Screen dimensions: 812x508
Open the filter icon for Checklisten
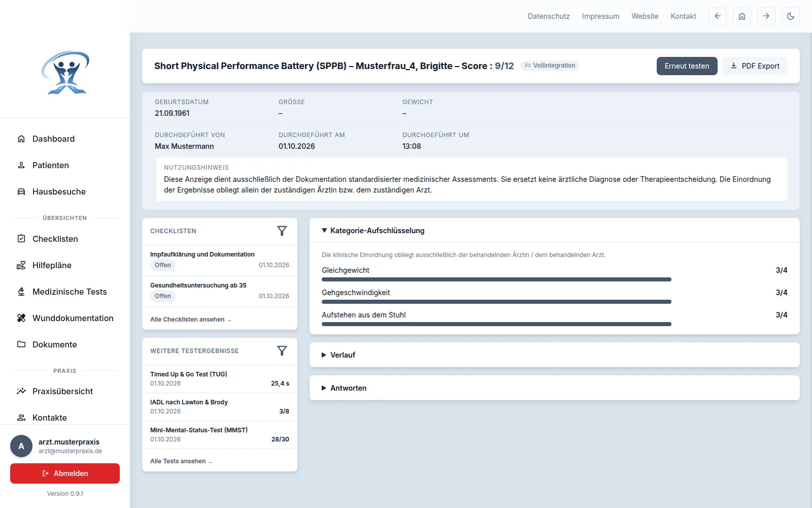(282, 231)
